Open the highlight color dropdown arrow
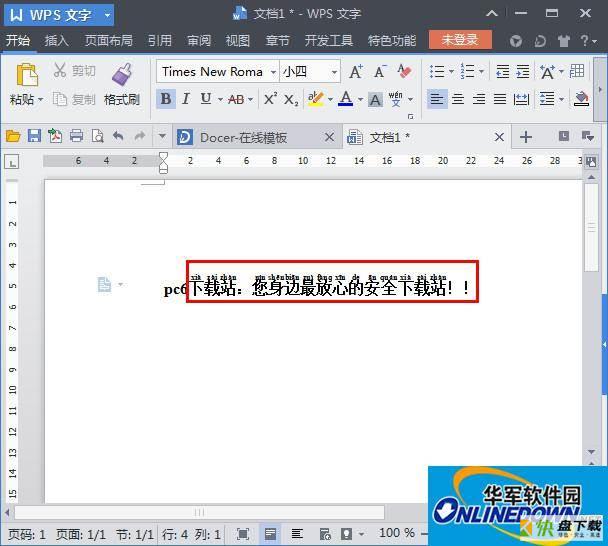 [330, 100]
